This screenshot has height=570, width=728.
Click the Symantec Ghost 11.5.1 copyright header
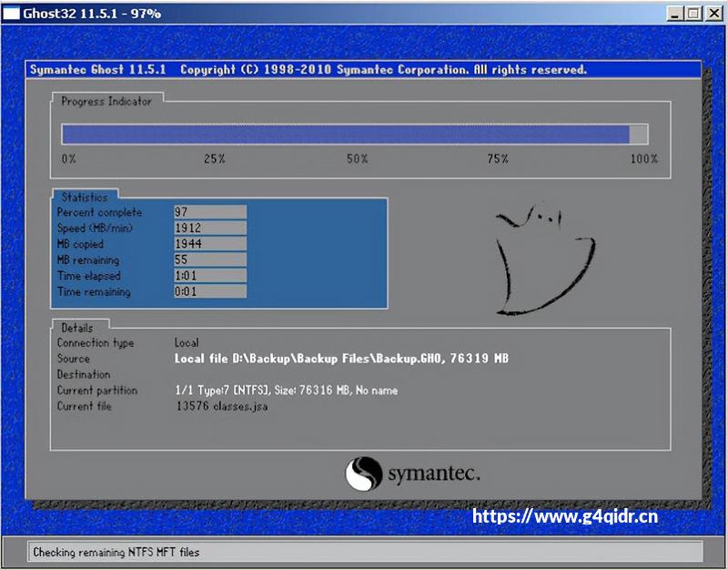click(308, 70)
